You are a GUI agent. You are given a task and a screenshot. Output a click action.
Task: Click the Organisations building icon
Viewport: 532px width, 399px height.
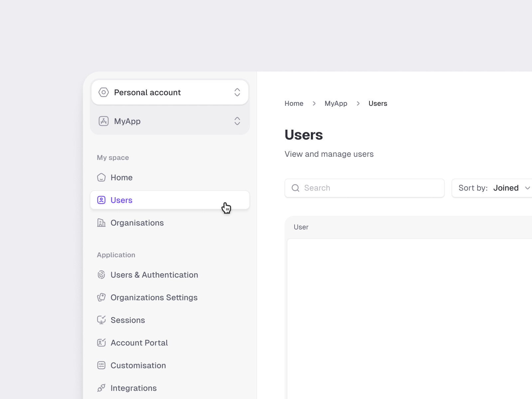click(x=101, y=223)
